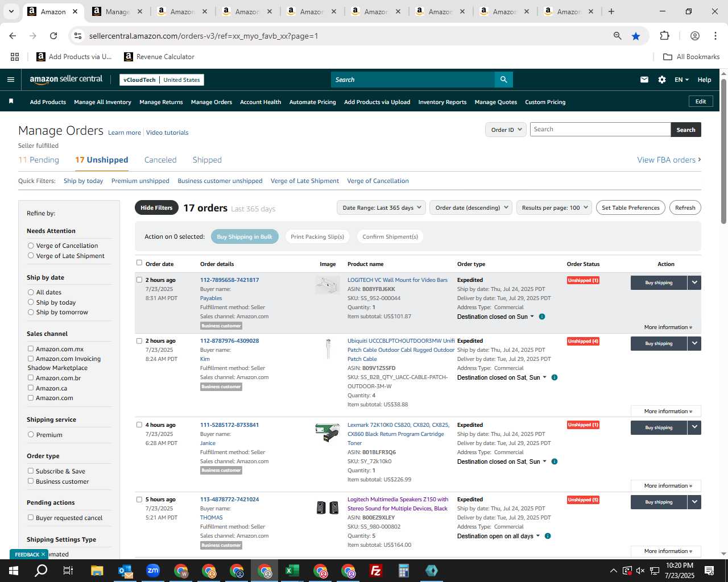Click the info icon beside Destination closed on Sun
Viewport: 728px width, 582px height.
tap(542, 317)
